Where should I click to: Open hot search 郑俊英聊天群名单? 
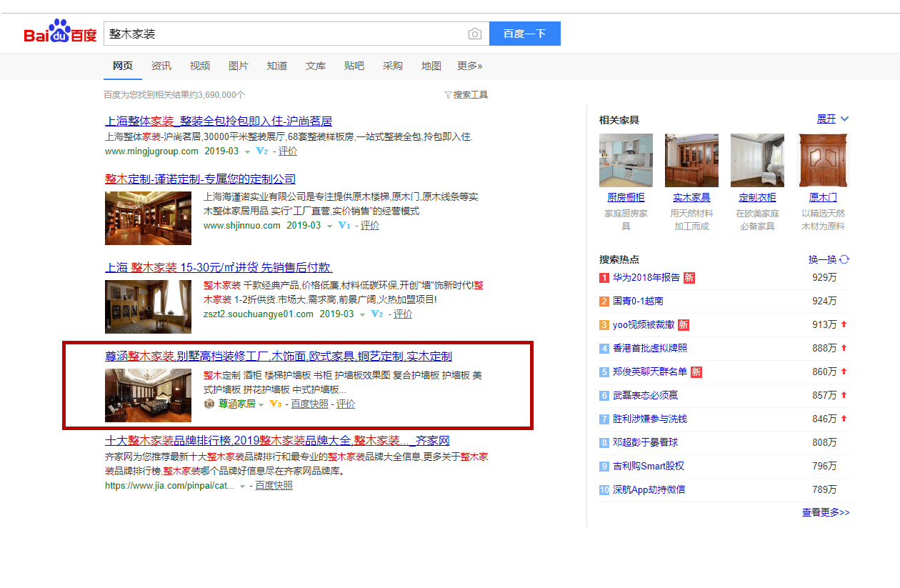click(650, 372)
